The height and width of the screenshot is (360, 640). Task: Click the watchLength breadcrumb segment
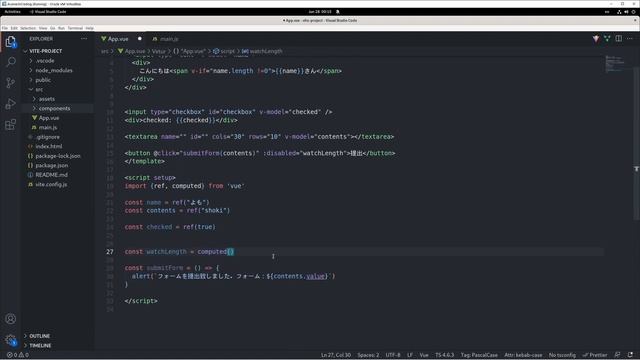tap(262, 51)
